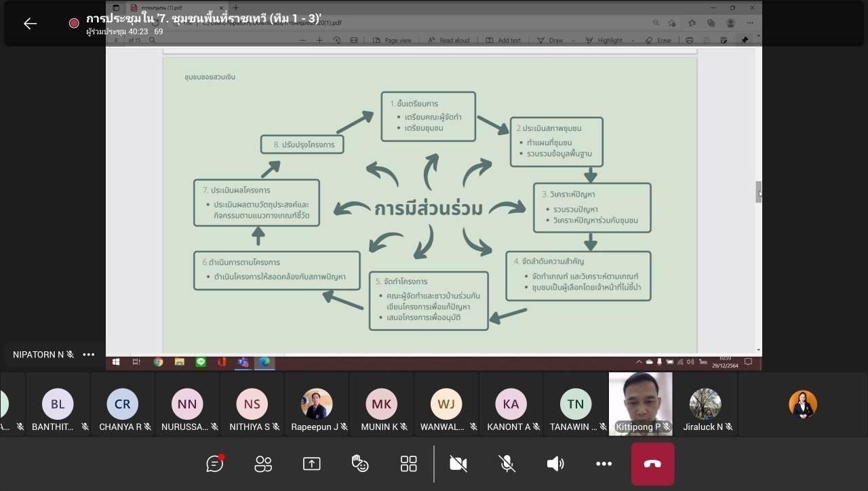
Task: Open the meeting chat icon
Action: [215, 464]
